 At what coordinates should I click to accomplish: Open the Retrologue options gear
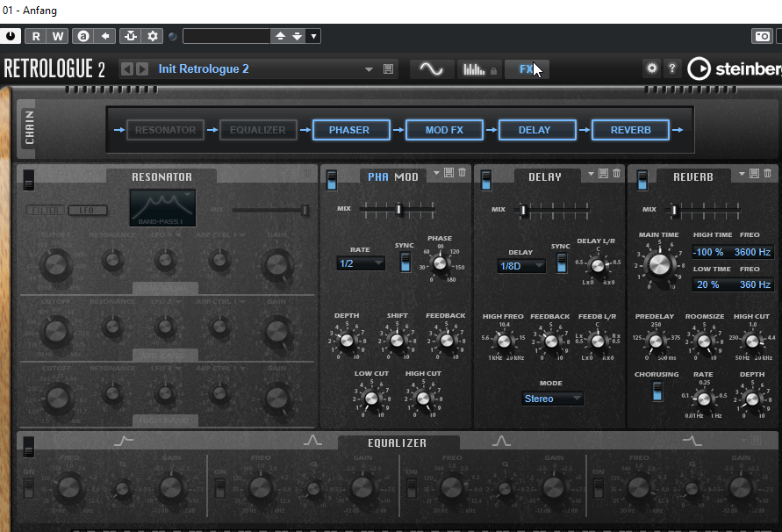click(652, 68)
